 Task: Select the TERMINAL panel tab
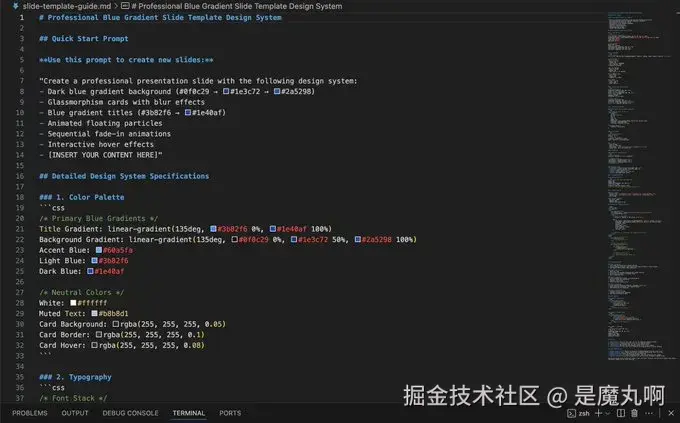pos(189,413)
